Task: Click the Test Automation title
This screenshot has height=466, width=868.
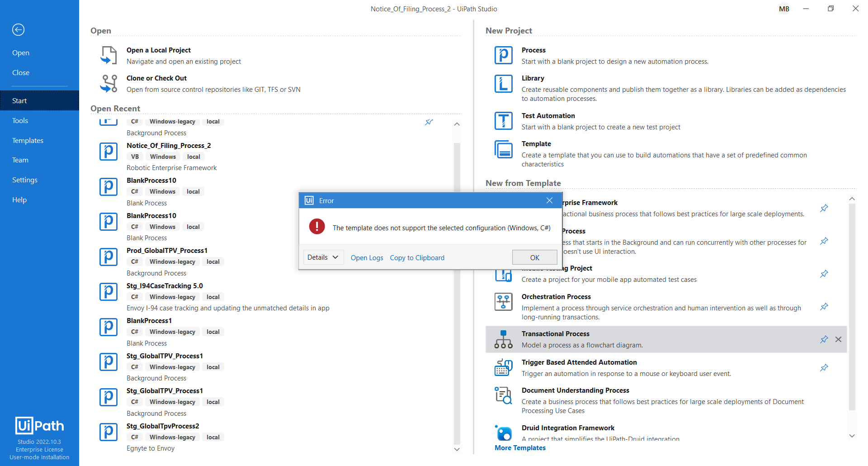Action: point(548,116)
